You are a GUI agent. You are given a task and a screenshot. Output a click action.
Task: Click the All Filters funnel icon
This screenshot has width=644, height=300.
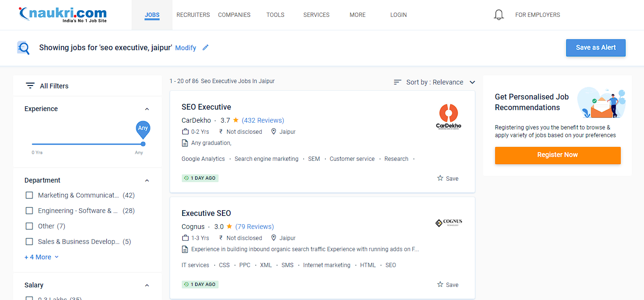tap(29, 86)
